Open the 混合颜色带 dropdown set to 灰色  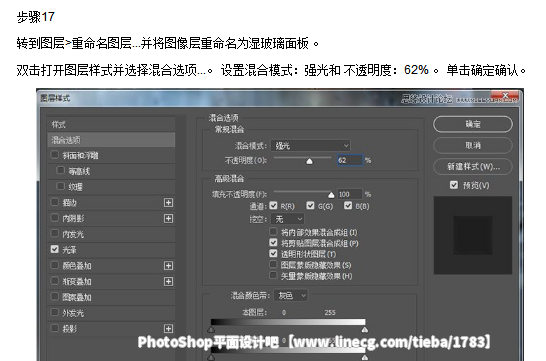tap(291, 296)
